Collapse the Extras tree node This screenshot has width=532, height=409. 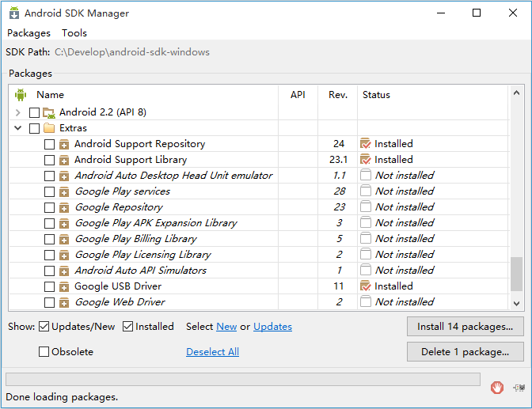point(18,128)
